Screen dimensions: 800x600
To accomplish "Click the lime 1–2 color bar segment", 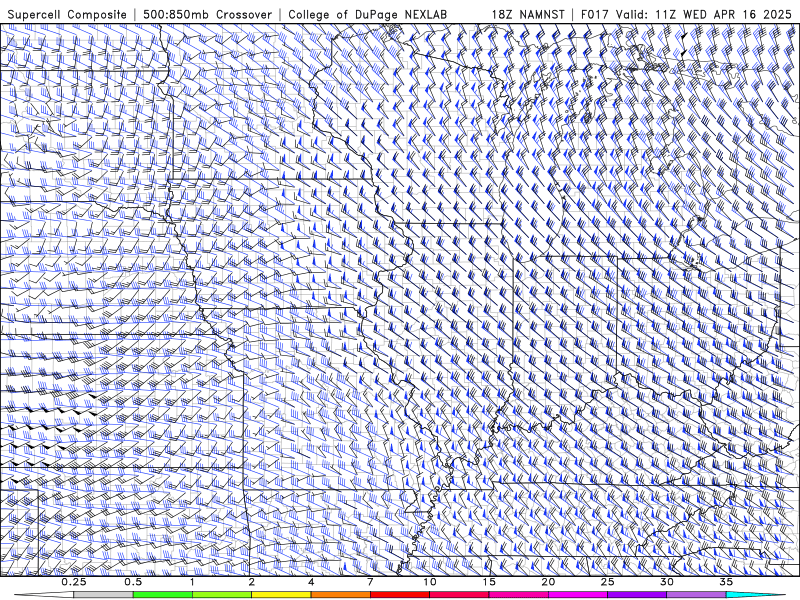I will pyautogui.click(x=222, y=595).
